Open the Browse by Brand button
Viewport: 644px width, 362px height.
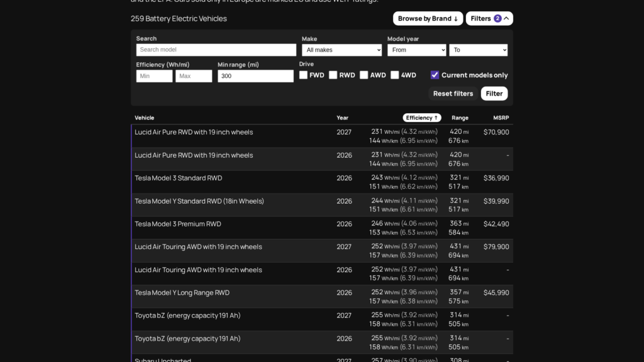pos(428,18)
